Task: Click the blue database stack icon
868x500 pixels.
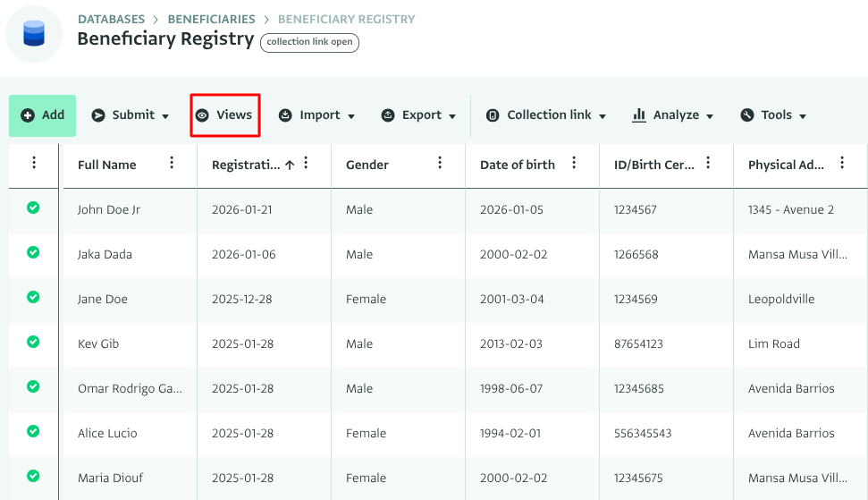Action: pyautogui.click(x=34, y=34)
